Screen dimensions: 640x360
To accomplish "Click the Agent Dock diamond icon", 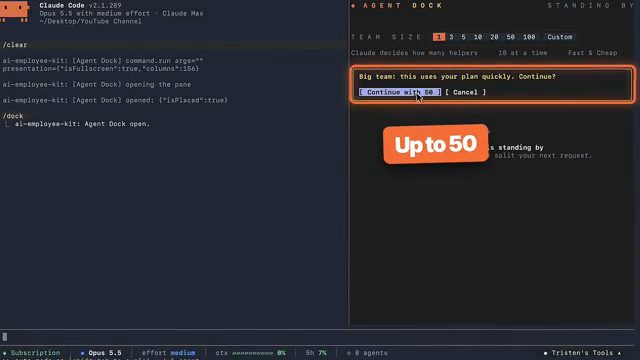I will [353, 6].
